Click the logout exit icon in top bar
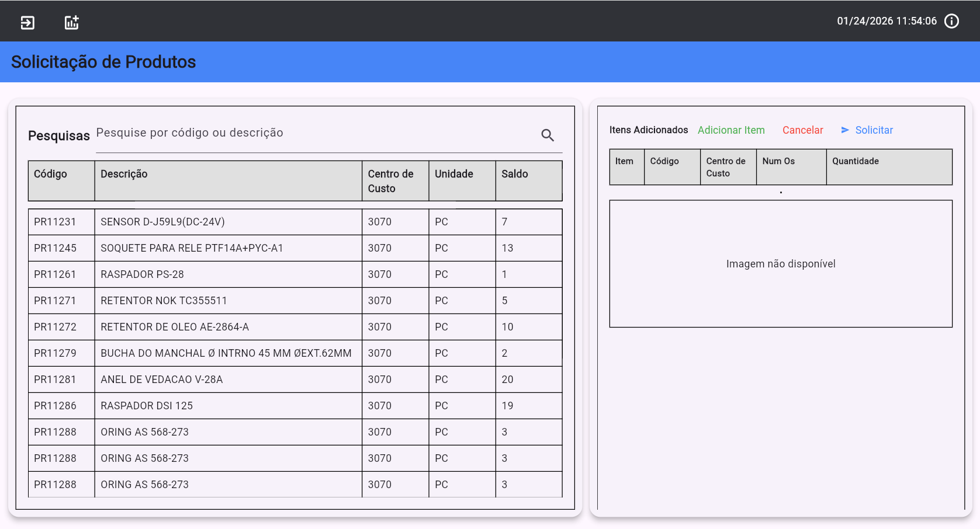The width and height of the screenshot is (980, 529). click(x=27, y=22)
